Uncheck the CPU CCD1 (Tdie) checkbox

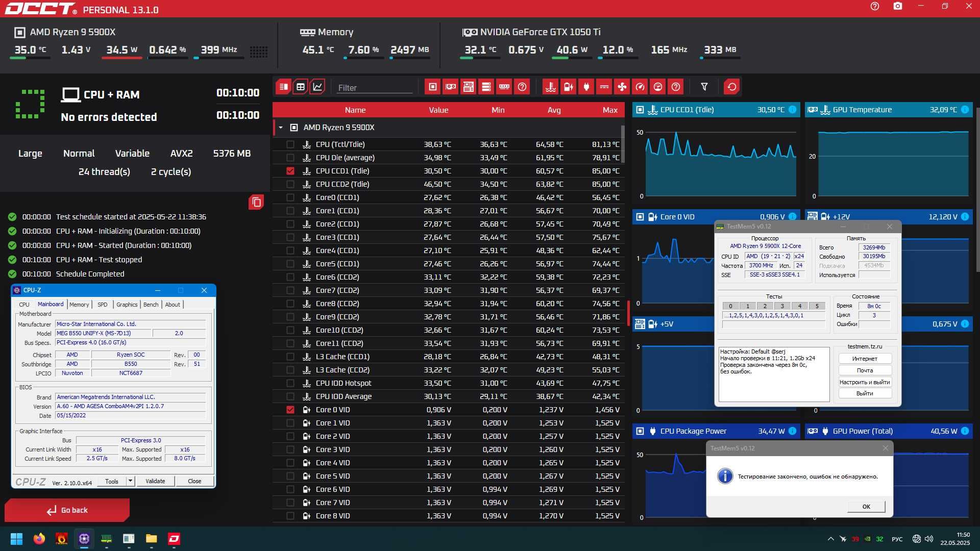(290, 171)
